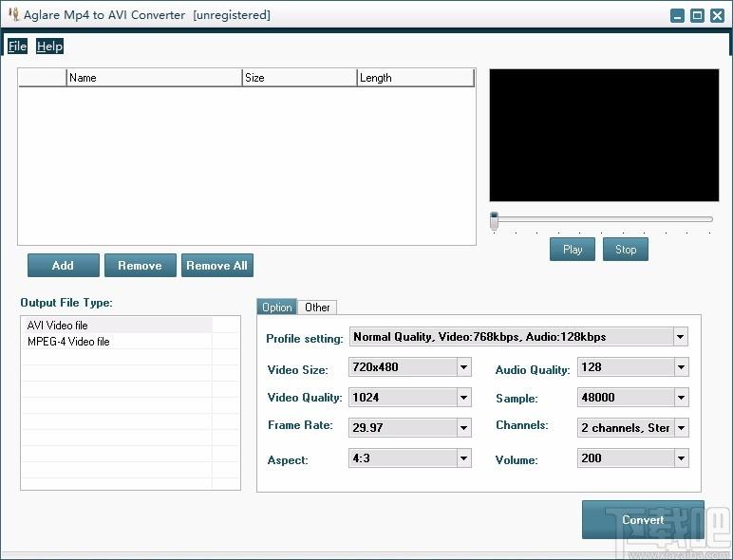
Task: Click the '2 channels, Ster' Channels value
Action: point(626,428)
